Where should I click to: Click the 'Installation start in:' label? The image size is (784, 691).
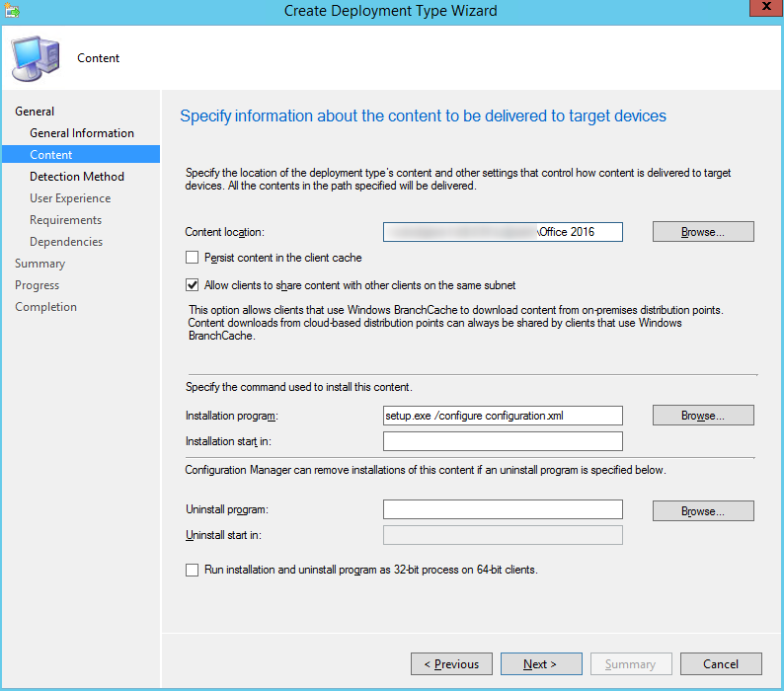point(228,441)
